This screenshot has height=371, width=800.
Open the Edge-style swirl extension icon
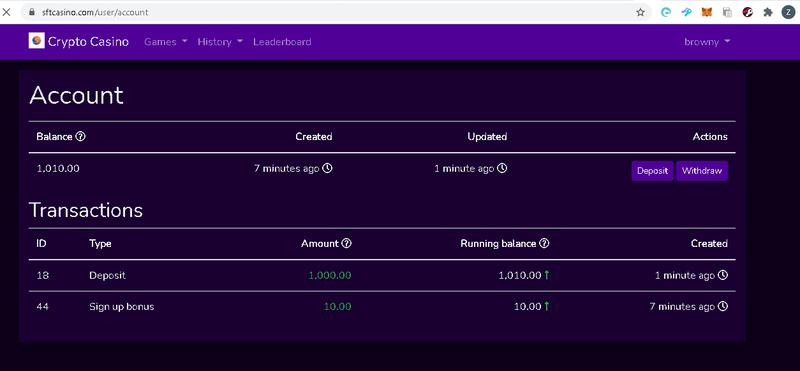[x=666, y=12]
